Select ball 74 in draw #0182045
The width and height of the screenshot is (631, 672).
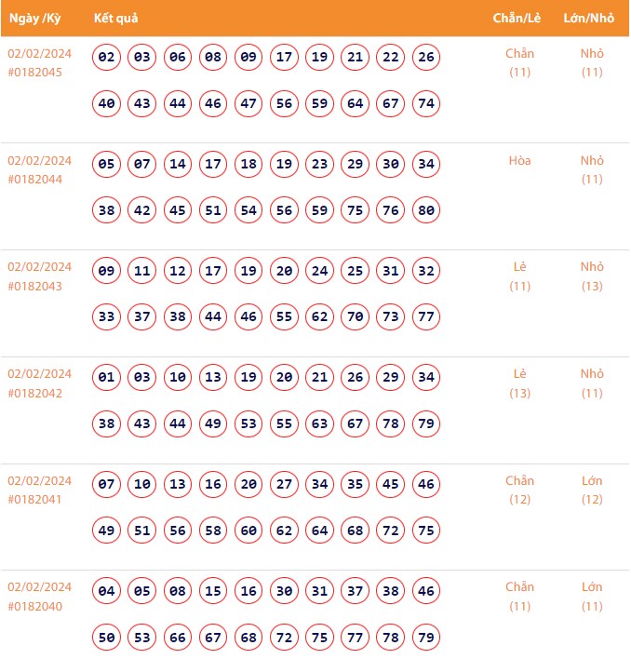(x=426, y=103)
